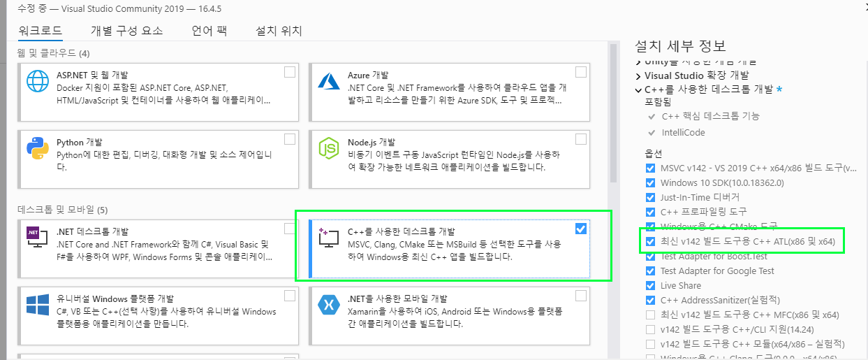Click the Azure 개발 workload icon
This screenshot has height=360, width=868.
[x=328, y=80]
